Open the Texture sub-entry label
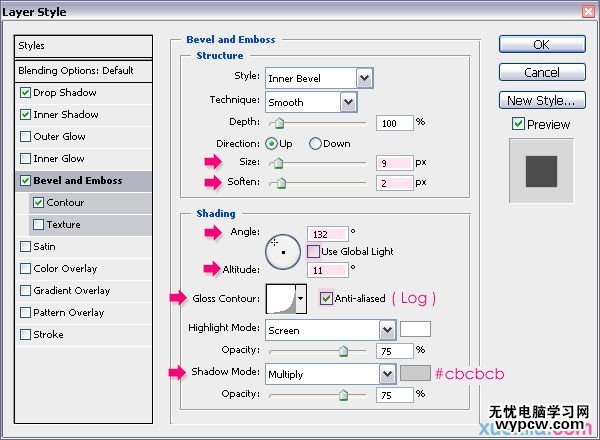Screen dimensions: 600x440 click(x=64, y=225)
